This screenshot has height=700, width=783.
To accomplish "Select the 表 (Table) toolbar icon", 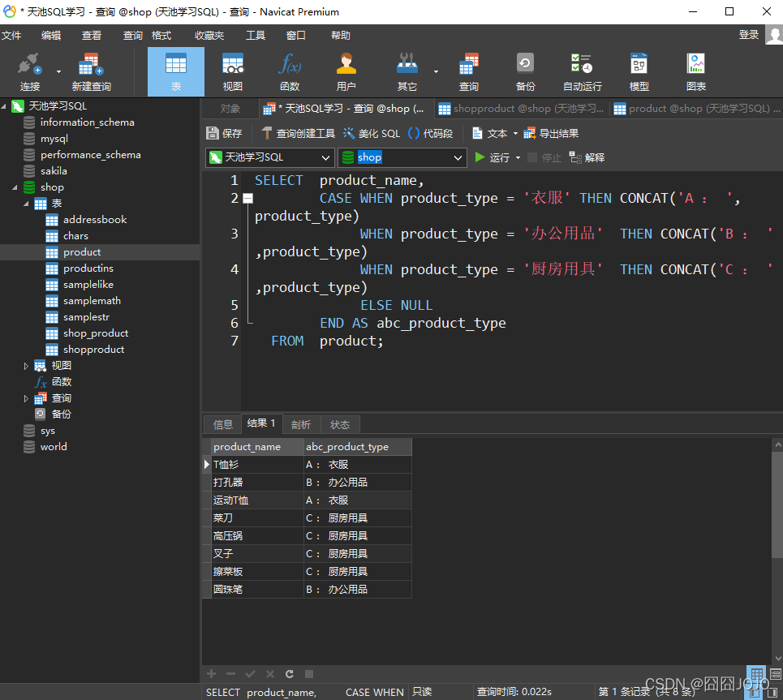I will click(x=176, y=72).
